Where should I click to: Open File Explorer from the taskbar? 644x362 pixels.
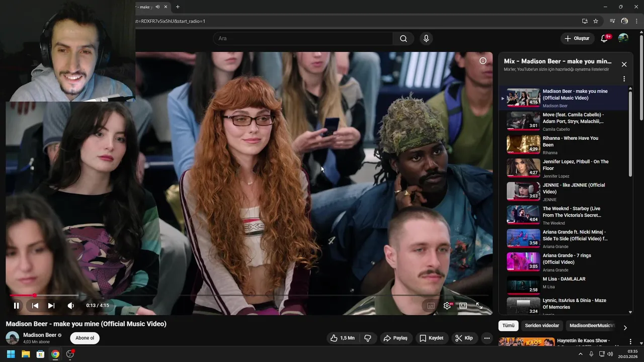tap(26, 354)
